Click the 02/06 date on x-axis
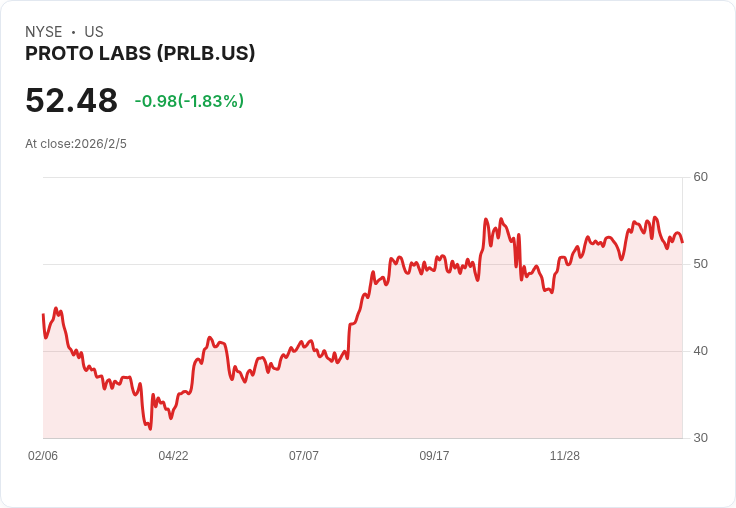Viewport: 736px width, 508px height. coord(43,455)
